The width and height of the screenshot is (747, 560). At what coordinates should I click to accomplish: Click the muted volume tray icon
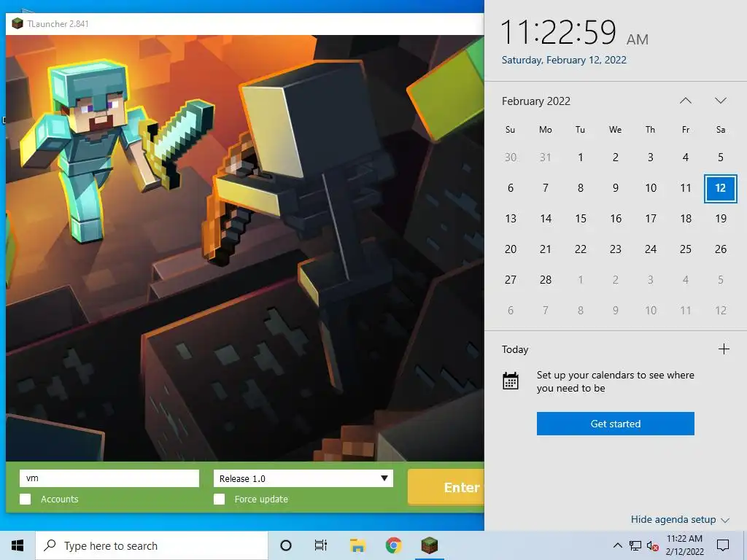click(x=653, y=545)
